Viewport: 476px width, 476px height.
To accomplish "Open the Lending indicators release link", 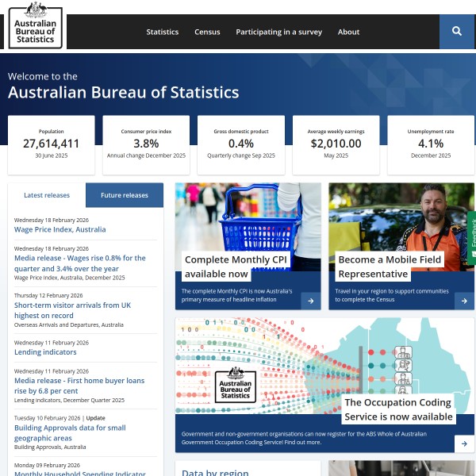I will click(45, 352).
